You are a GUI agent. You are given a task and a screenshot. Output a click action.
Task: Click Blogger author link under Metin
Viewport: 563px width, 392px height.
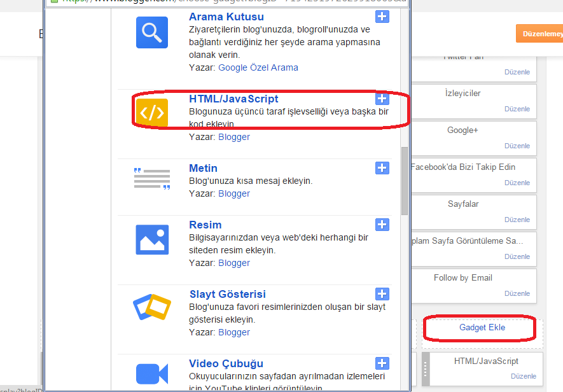(x=234, y=193)
